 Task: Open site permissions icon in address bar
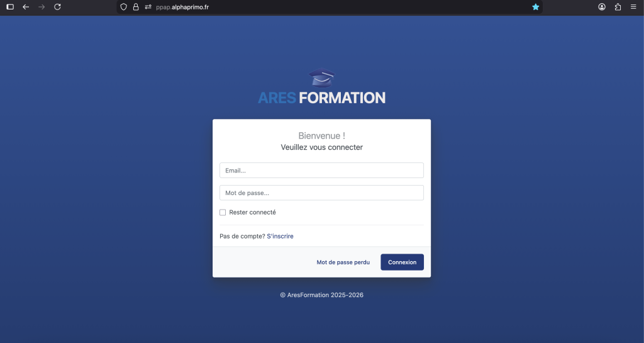coord(148,7)
